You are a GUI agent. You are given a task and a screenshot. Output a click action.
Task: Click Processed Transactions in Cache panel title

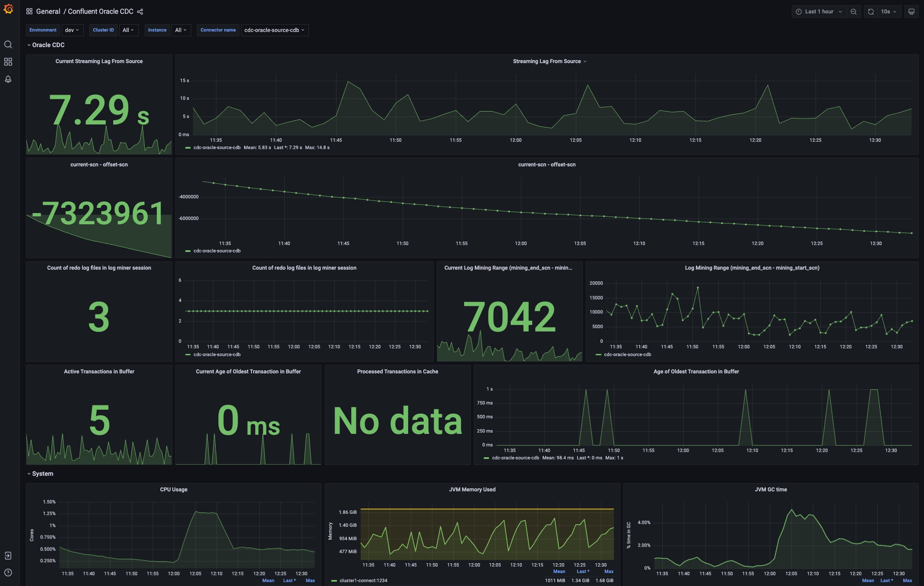coord(397,372)
